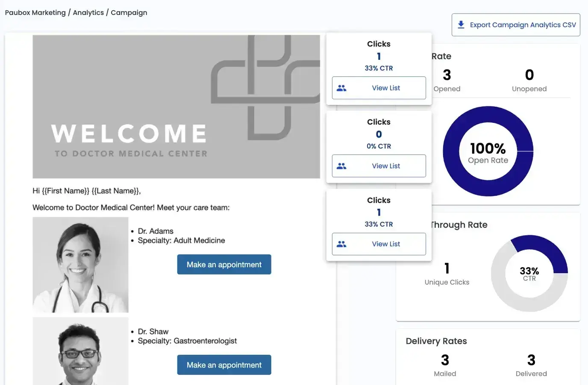Click the 100% Open Rate donut chart
Viewport: 588px width, 385px height.
(488, 152)
